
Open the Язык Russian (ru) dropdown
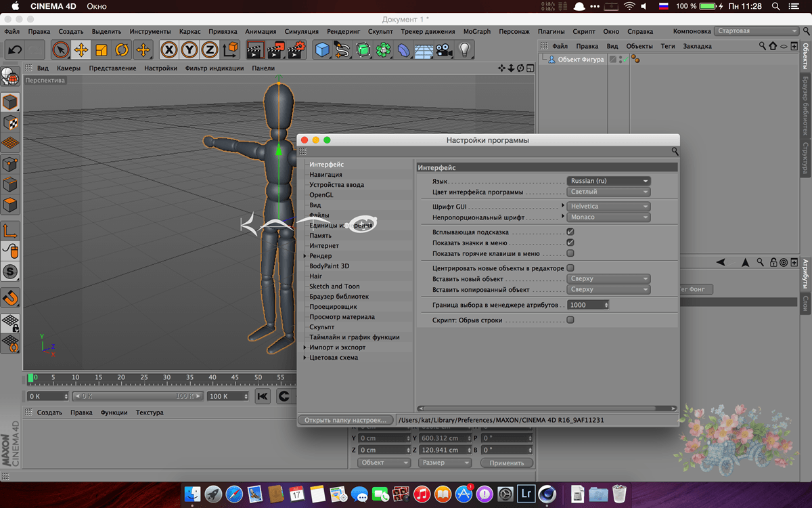tap(609, 181)
